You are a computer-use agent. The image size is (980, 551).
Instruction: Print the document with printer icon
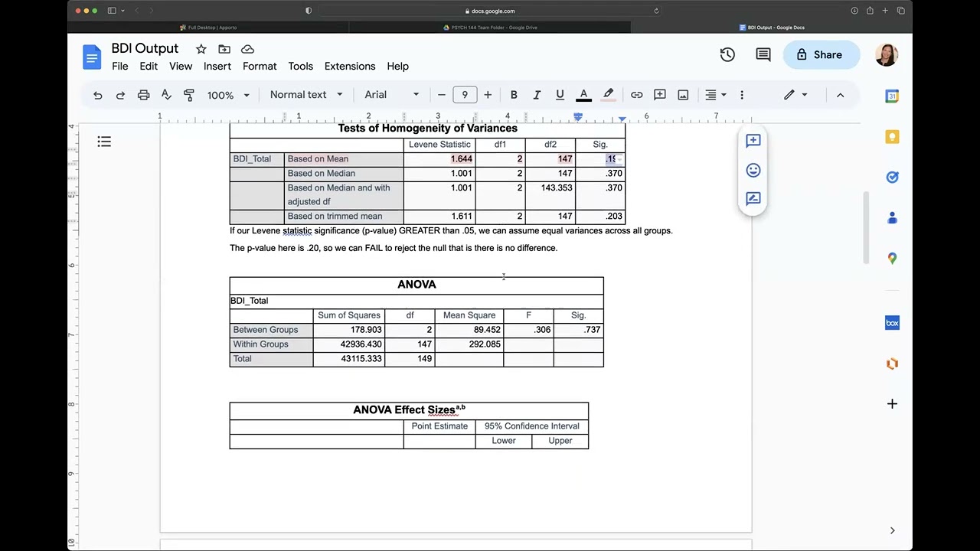[x=143, y=95]
